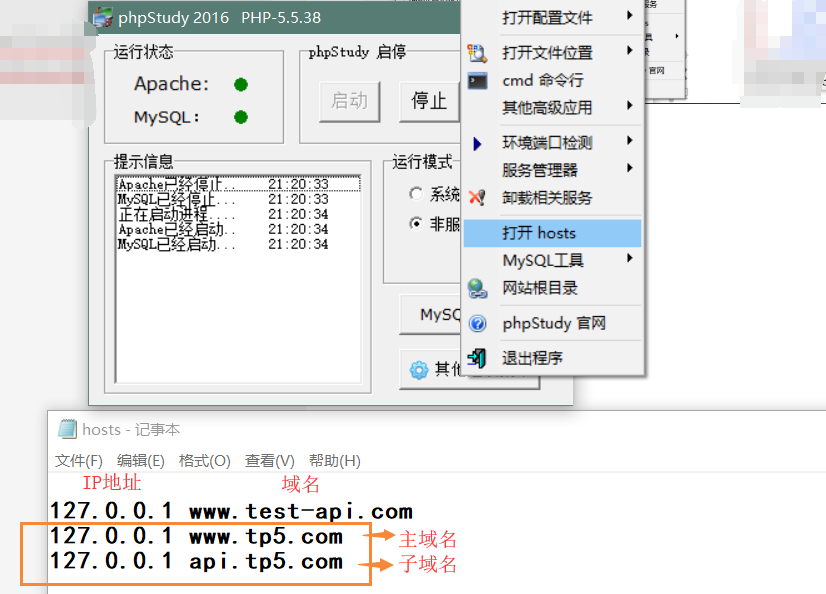Select log line 正在启动进程 21:20:34

click(238, 215)
